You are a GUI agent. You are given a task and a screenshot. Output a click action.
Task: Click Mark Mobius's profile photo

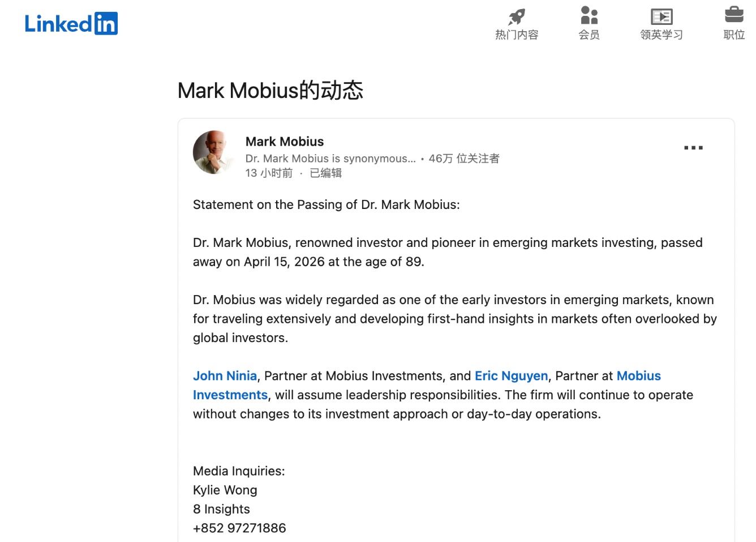click(x=214, y=152)
